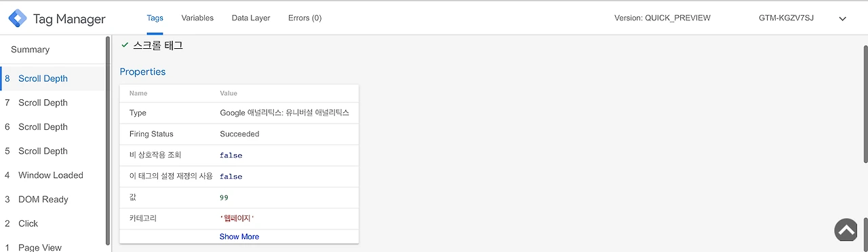Click the scroll-to-top arrow icon
The width and height of the screenshot is (868, 252).
846,231
